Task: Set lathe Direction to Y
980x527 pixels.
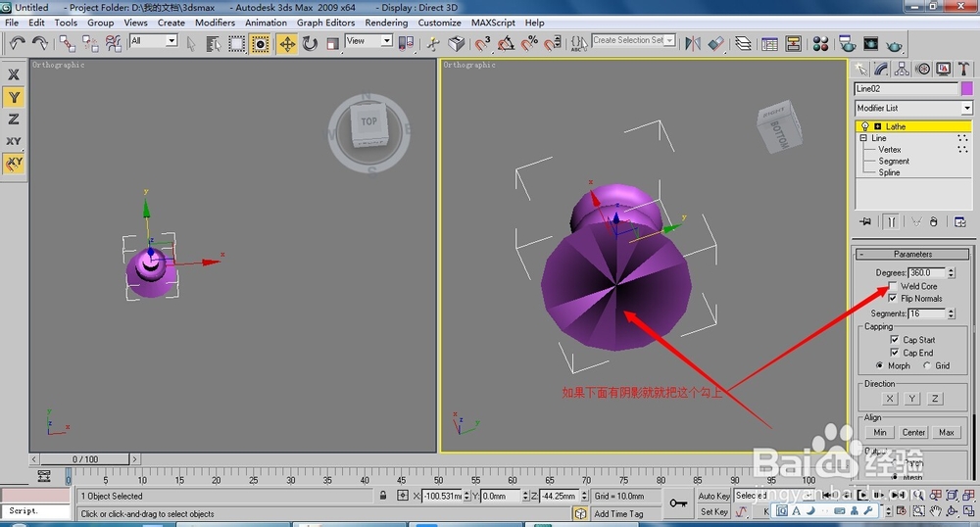Action: (x=911, y=399)
